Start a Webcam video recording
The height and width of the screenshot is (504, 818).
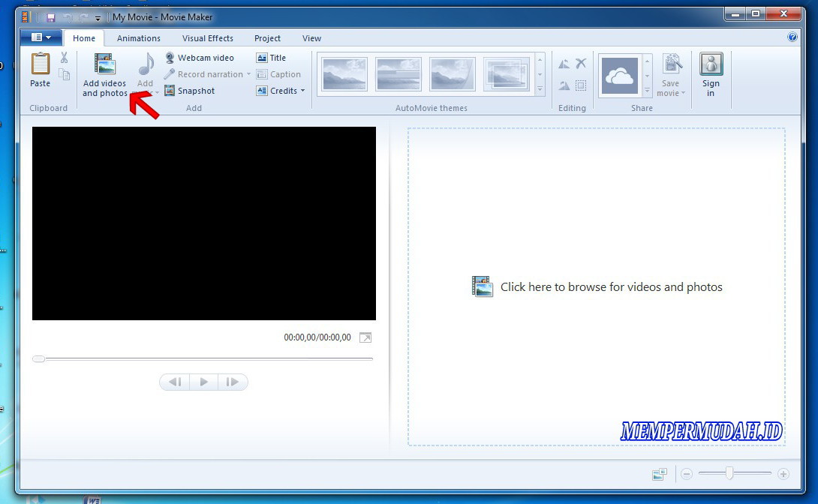pyautogui.click(x=200, y=58)
